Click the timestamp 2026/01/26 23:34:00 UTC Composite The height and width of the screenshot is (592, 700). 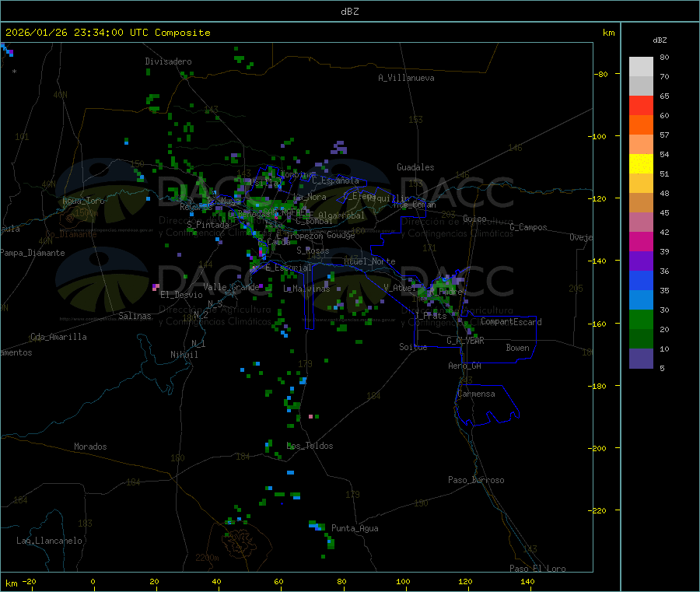107,33
